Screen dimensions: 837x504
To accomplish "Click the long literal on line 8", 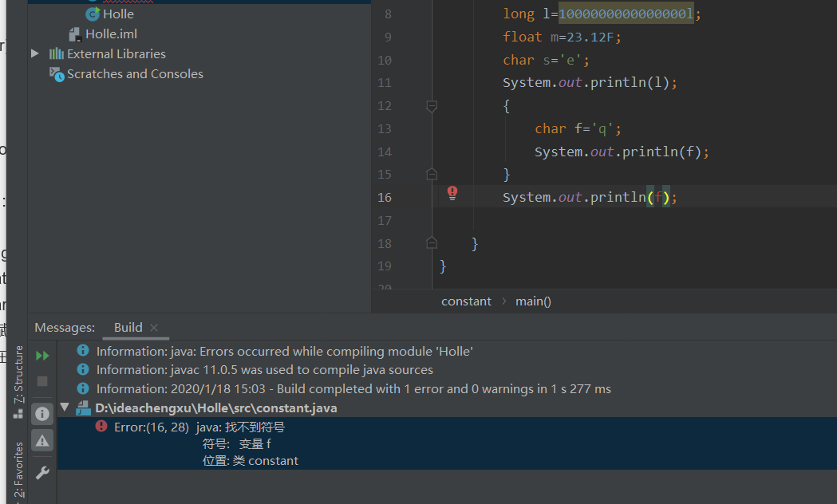I will (626, 14).
